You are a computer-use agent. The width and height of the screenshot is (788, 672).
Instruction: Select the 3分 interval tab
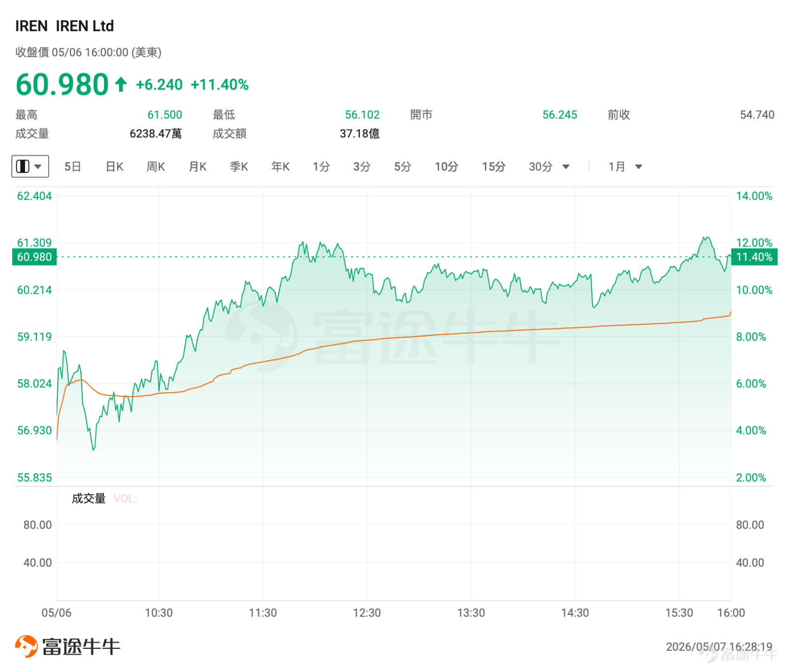point(361,167)
